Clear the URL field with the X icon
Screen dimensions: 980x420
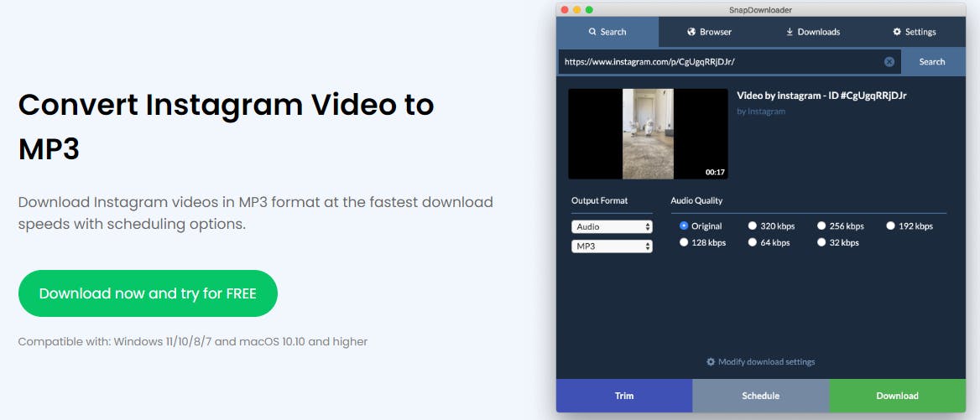coord(889,62)
